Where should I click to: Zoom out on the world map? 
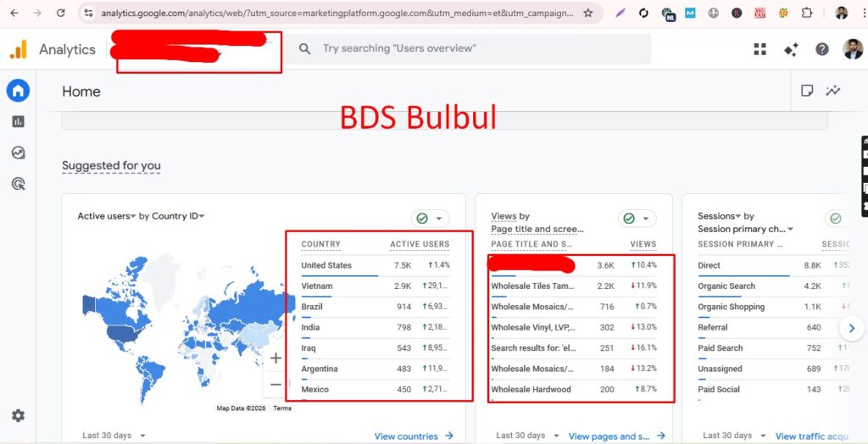coord(275,384)
